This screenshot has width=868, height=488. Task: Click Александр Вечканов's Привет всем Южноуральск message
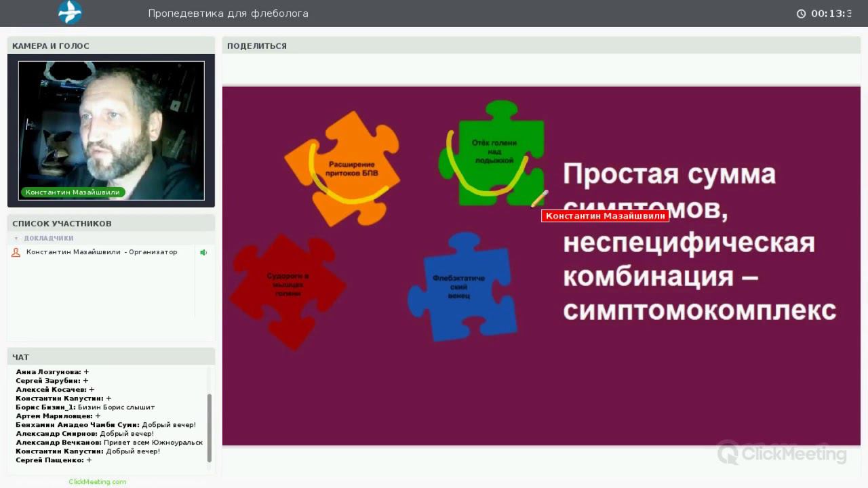(x=109, y=443)
